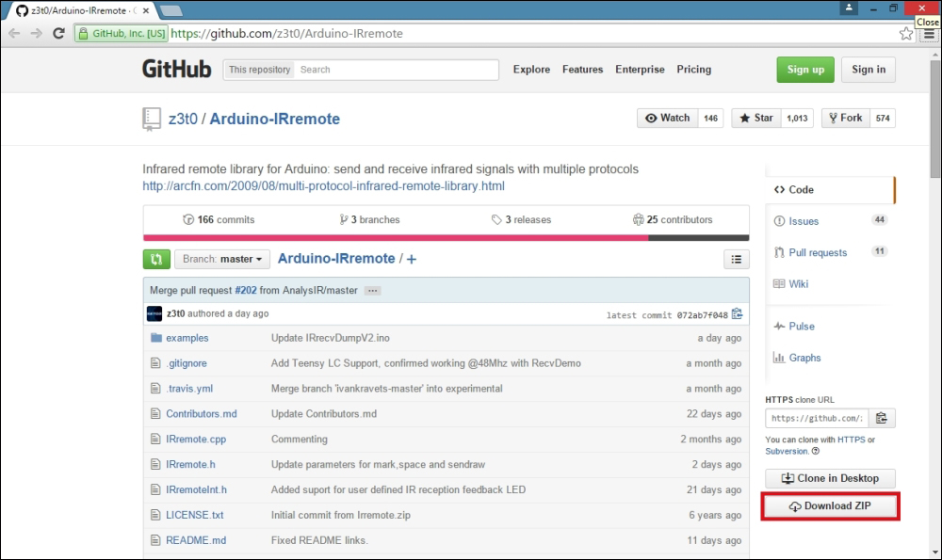Click the browser address bar URL
942x560 pixels.
point(287,34)
